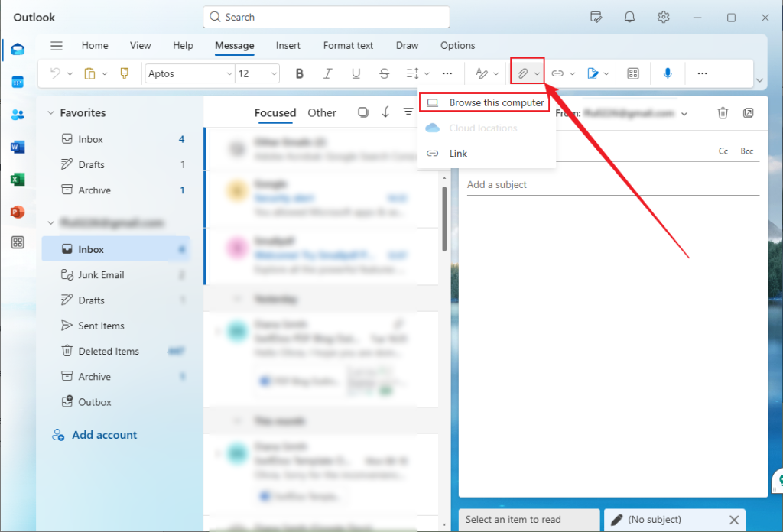The image size is (783, 532).
Task: Open the attach file dropdown arrow
Action: (536, 73)
